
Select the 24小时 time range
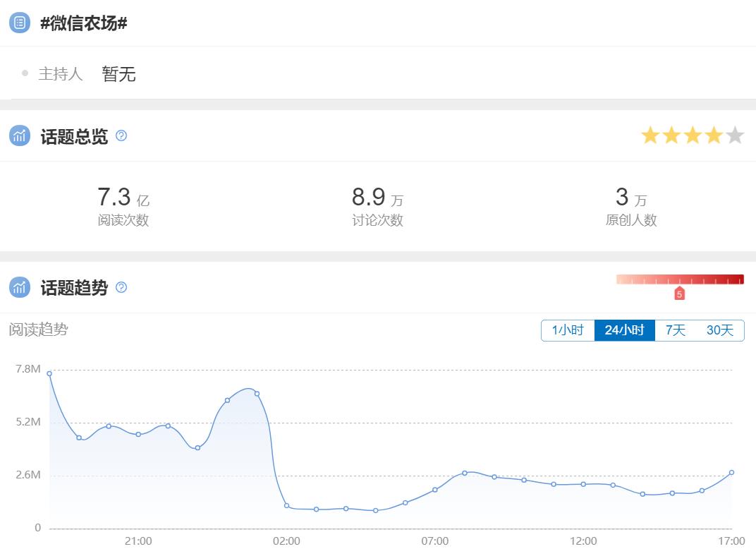(x=624, y=330)
